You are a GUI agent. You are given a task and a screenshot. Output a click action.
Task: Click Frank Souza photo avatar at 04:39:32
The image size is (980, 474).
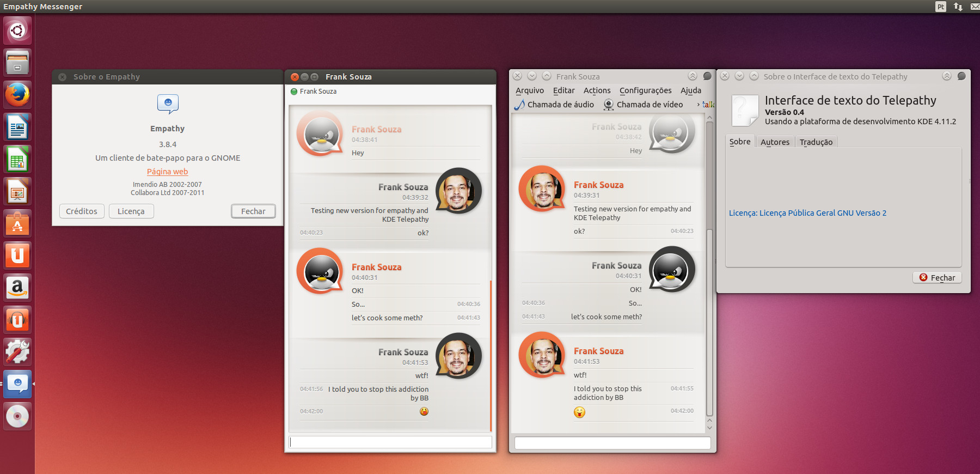pos(458,191)
